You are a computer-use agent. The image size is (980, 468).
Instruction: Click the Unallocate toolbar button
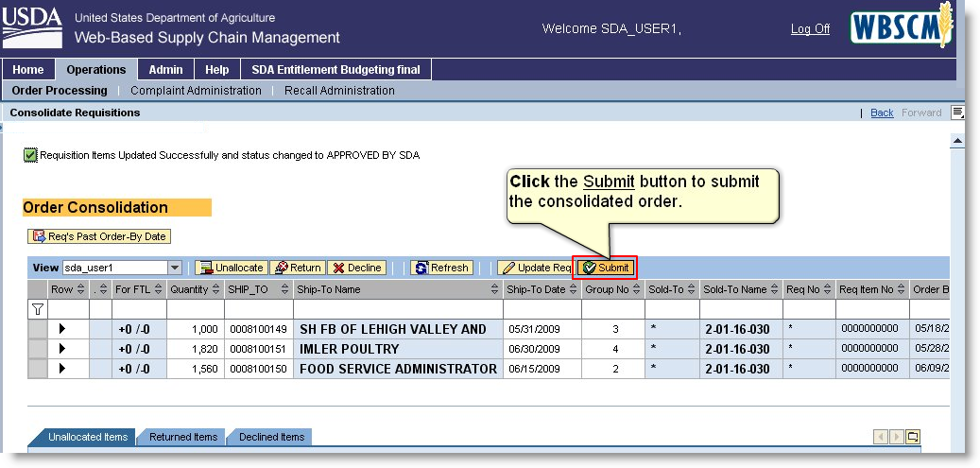[232, 268]
